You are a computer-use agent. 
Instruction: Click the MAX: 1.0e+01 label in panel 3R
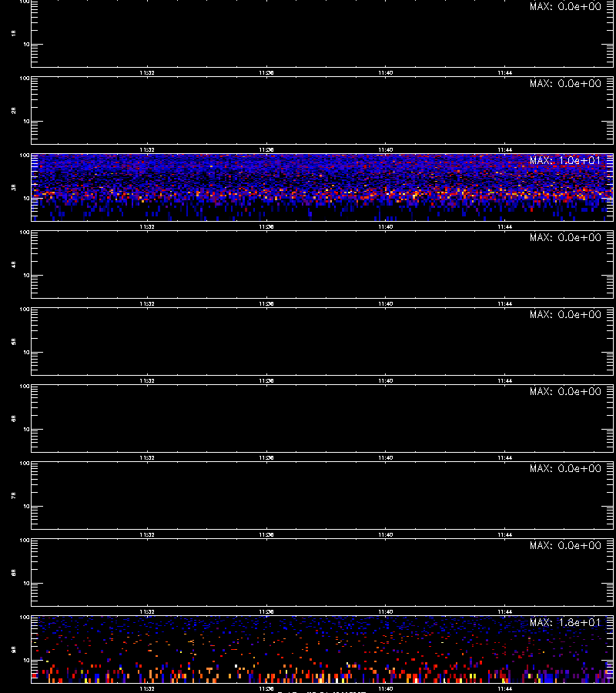[x=565, y=160]
